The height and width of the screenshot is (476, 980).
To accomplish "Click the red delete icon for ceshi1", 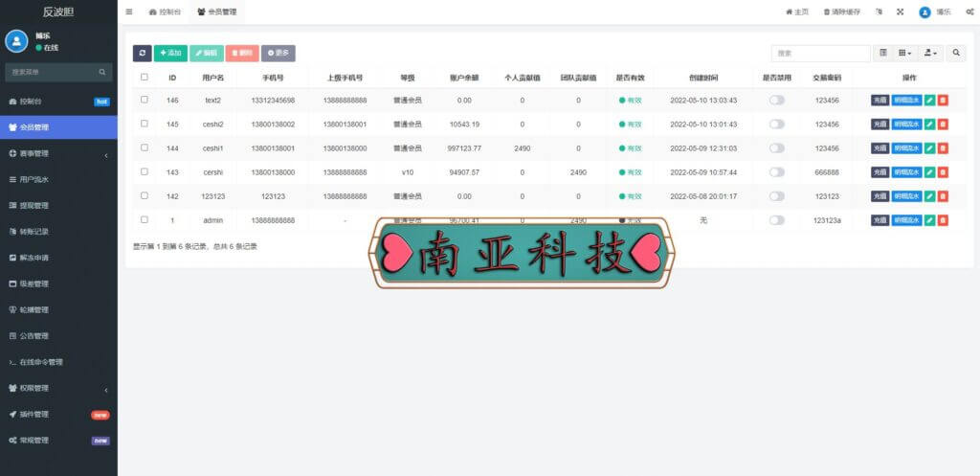I will [x=943, y=148].
